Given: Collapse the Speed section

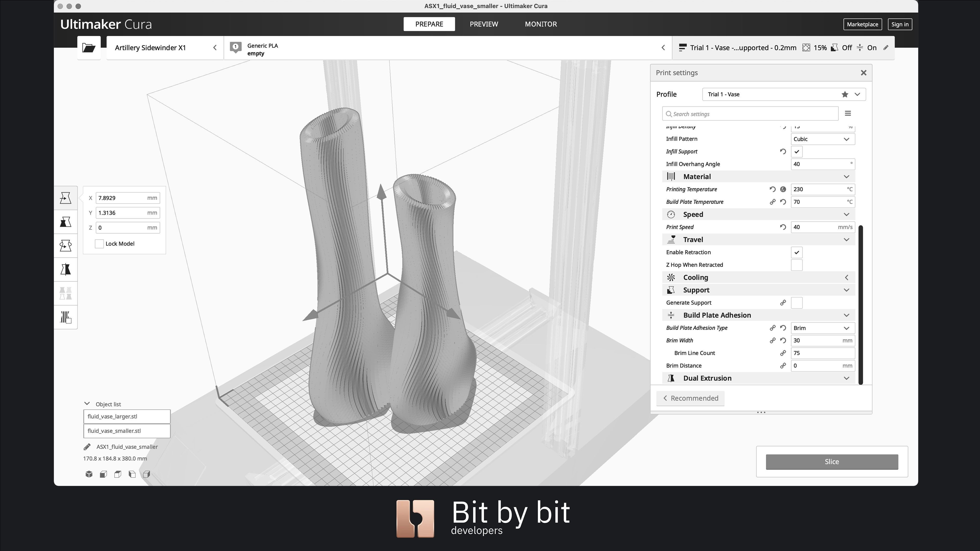Looking at the screenshot, I should 758,215.
